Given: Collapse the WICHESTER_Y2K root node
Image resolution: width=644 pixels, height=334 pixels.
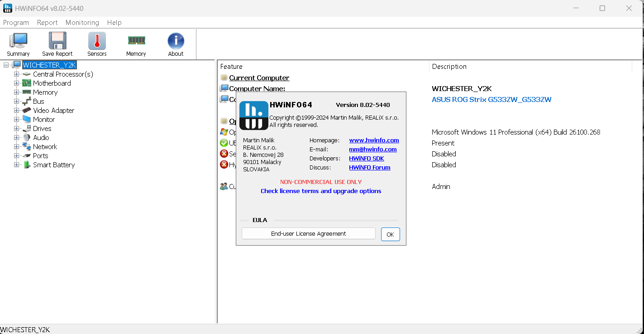Looking at the screenshot, I should pyautogui.click(x=6, y=65).
